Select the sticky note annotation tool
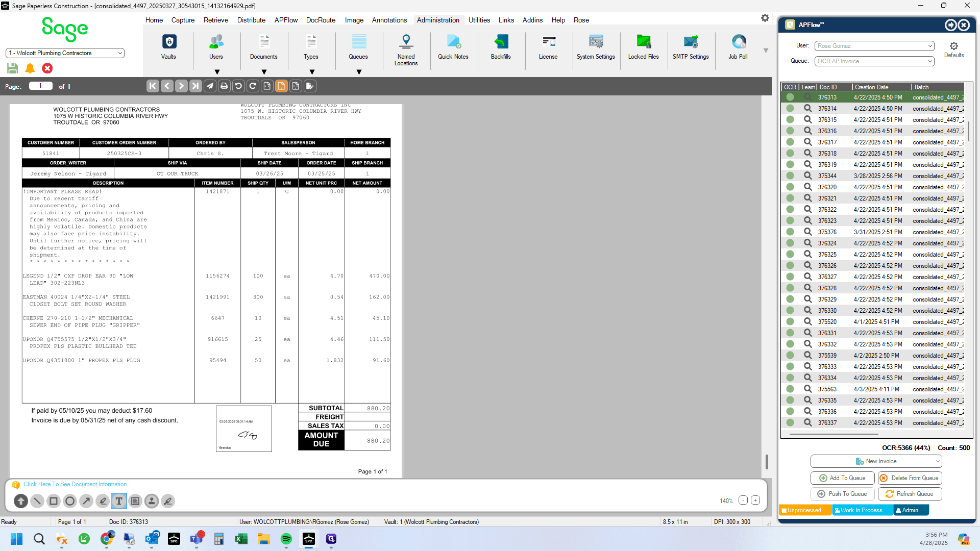Screen dimensions: 980x551 [x=135, y=501]
